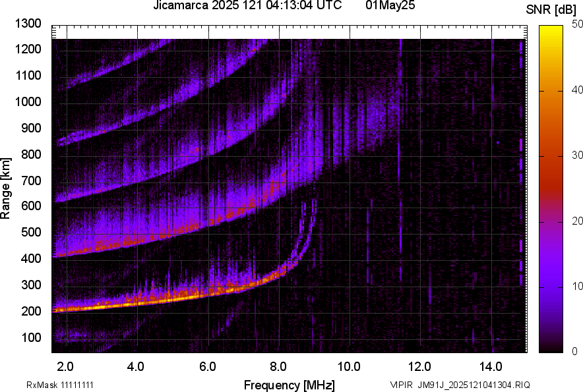
Task: Click the range tick label '1100'
Action: coord(28,75)
